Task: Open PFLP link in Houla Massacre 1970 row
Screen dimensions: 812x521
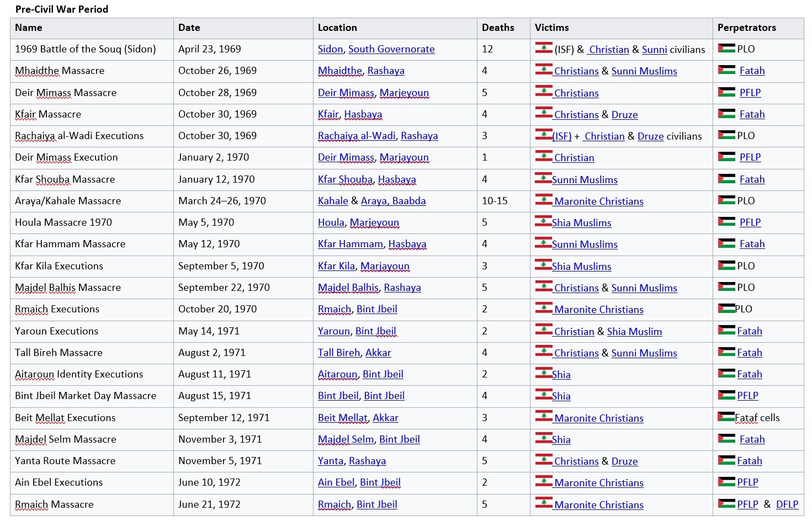Action: click(750, 222)
